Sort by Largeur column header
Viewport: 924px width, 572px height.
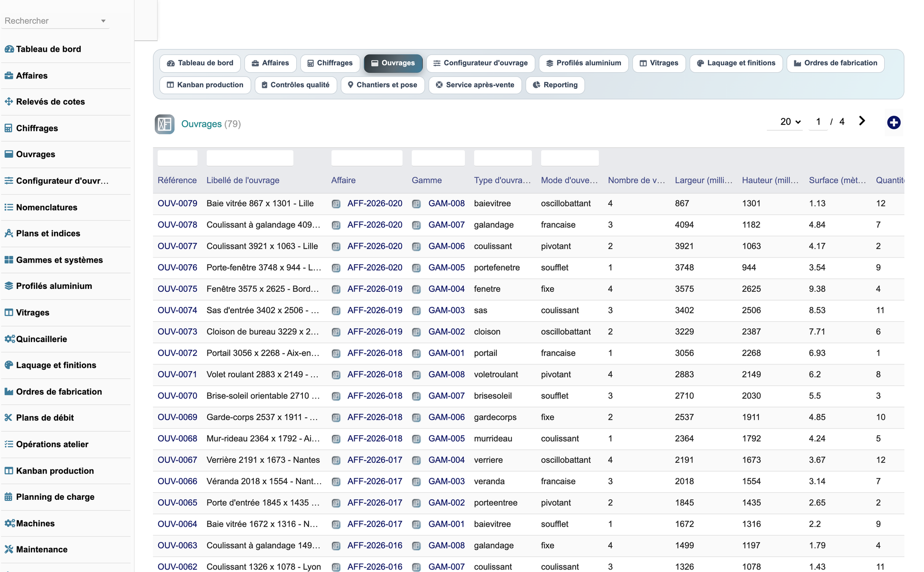point(703,181)
